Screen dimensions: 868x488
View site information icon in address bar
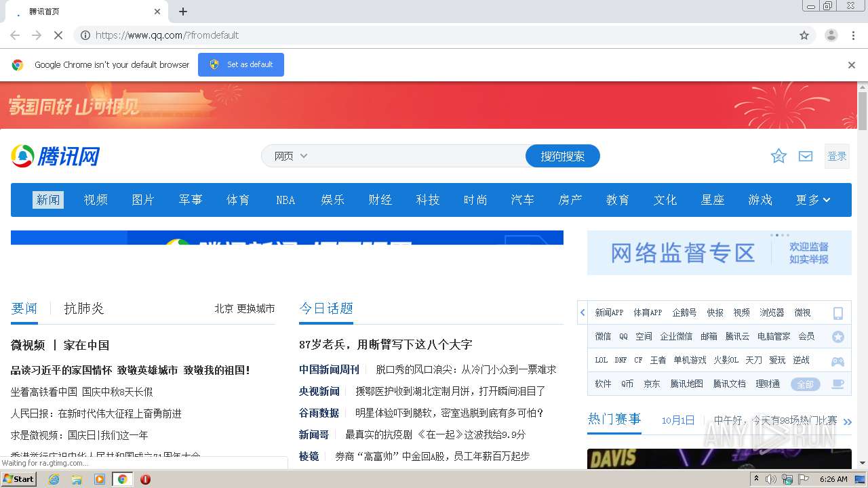85,35
